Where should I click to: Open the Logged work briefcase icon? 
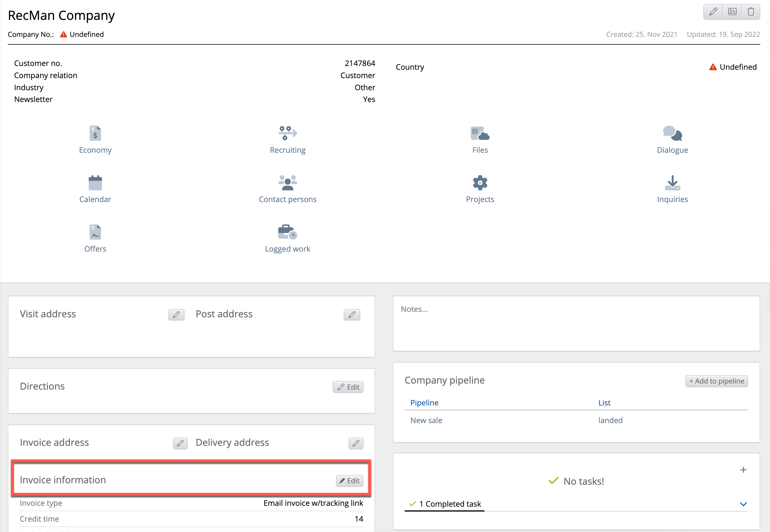(287, 232)
